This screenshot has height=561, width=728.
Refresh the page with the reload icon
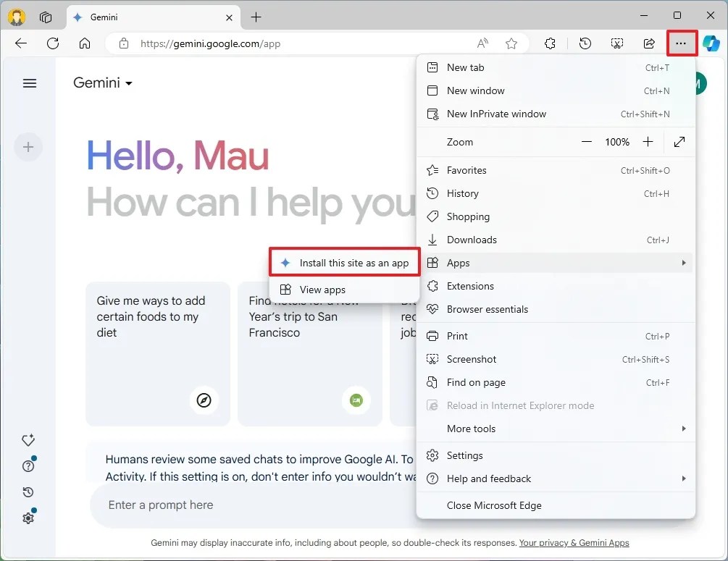52,43
